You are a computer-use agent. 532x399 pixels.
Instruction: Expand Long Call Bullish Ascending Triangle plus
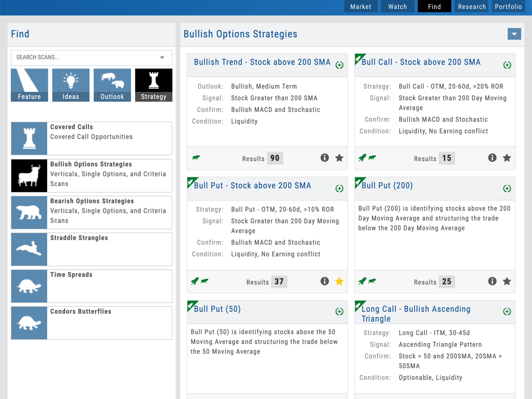tap(507, 312)
